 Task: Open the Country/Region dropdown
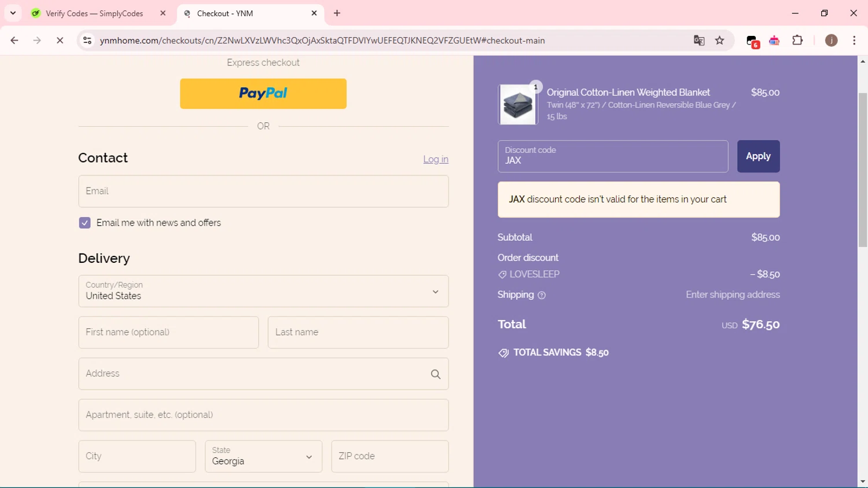[x=263, y=291]
